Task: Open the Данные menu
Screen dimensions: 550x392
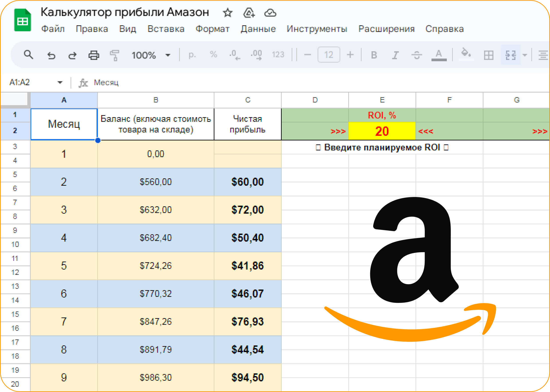Action: [x=258, y=29]
